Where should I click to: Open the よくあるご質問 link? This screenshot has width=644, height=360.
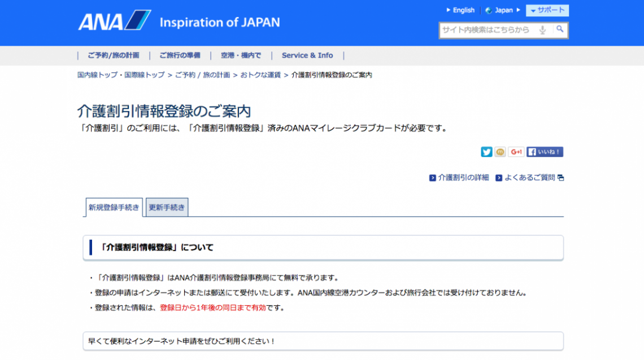click(529, 177)
